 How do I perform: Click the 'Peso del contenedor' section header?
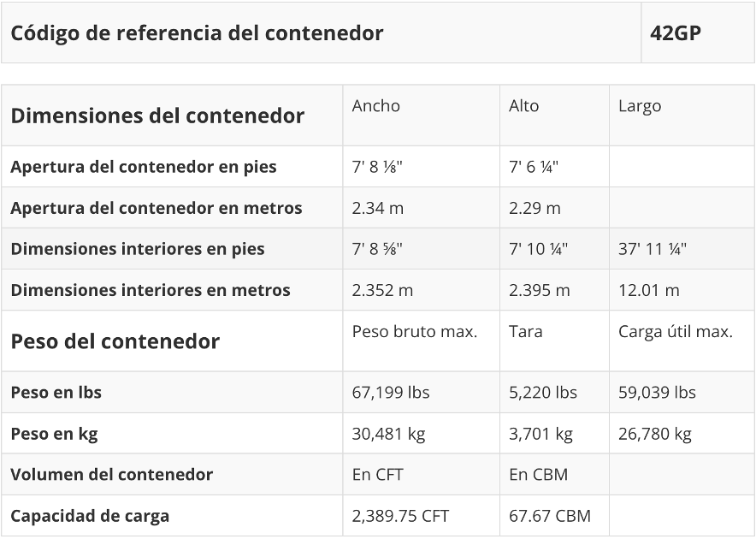115,341
